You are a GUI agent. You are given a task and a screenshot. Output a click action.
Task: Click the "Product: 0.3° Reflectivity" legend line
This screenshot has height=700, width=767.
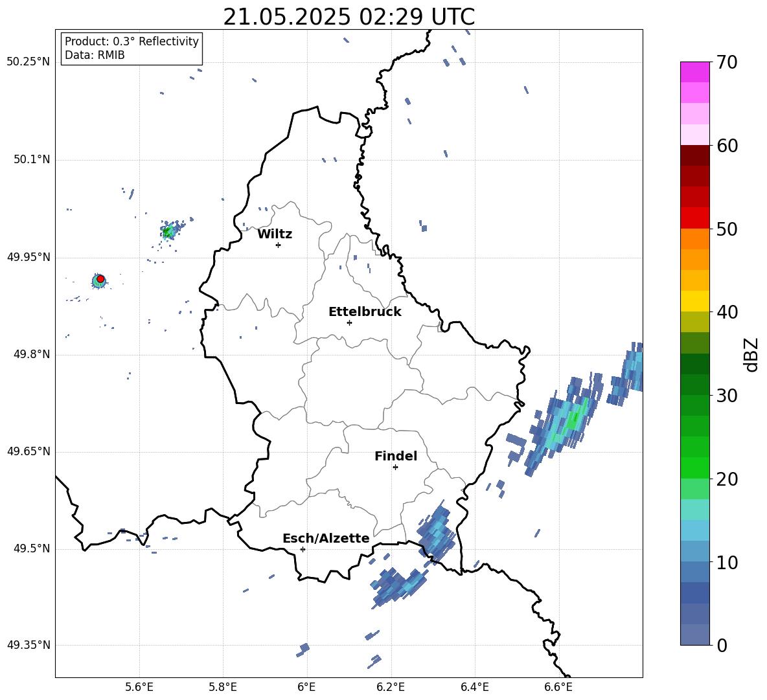pyautogui.click(x=132, y=41)
